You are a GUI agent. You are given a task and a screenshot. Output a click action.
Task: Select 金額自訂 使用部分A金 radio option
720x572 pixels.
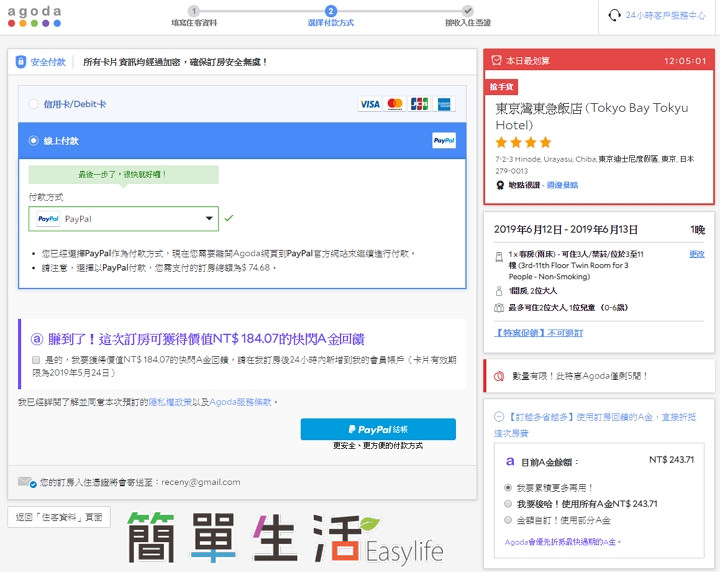(508, 520)
